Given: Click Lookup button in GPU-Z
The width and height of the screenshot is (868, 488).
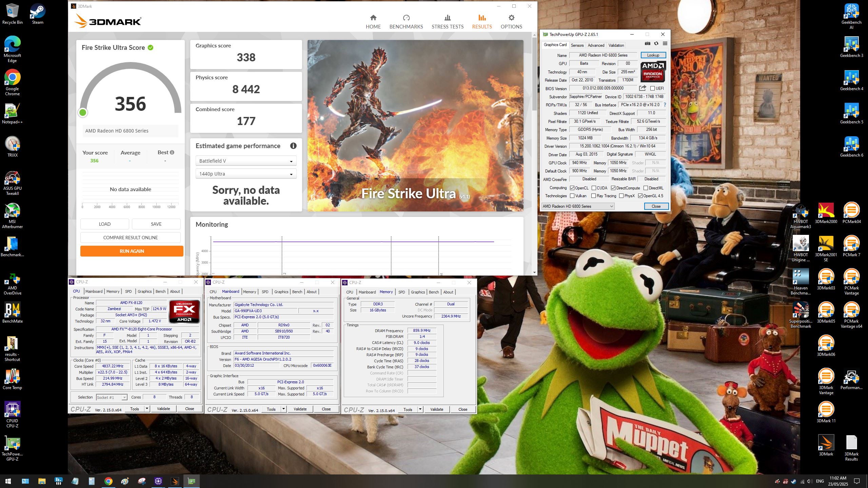Looking at the screenshot, I should [x=653, y=55].
